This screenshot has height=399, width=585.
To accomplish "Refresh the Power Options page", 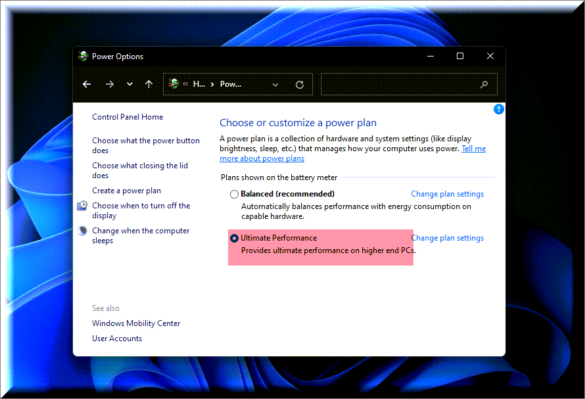I will point(300,85).
